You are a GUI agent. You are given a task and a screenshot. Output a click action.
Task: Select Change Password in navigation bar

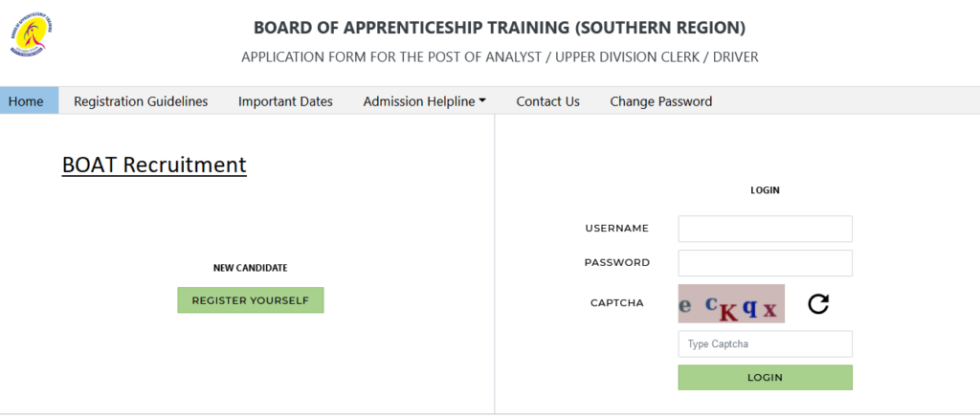click(x=661, y=101)
